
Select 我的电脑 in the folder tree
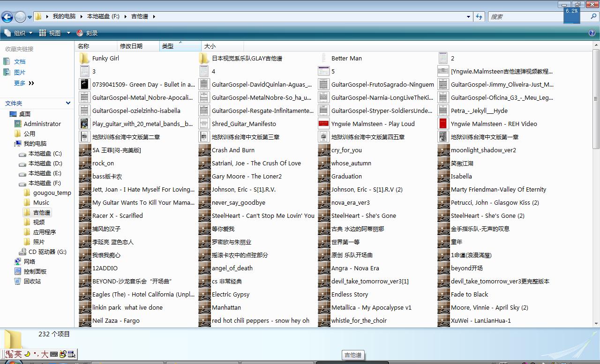(30, 143)
